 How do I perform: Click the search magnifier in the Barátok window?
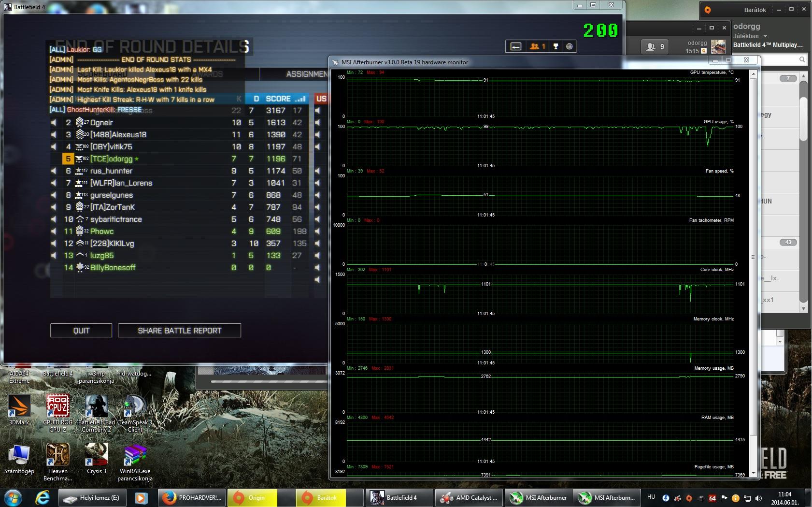tap(802, 59)
